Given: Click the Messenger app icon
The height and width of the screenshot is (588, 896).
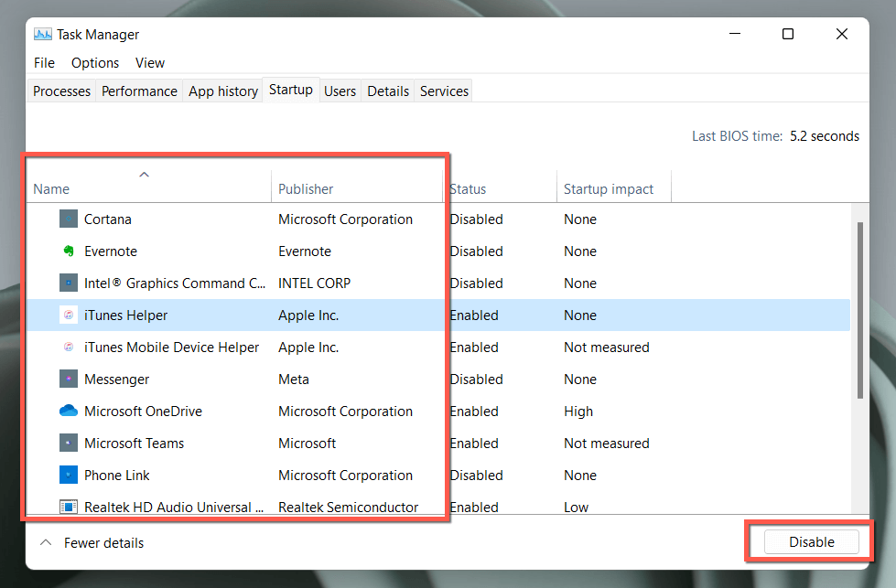Looking at the screenshot, I should click(69, 380).
